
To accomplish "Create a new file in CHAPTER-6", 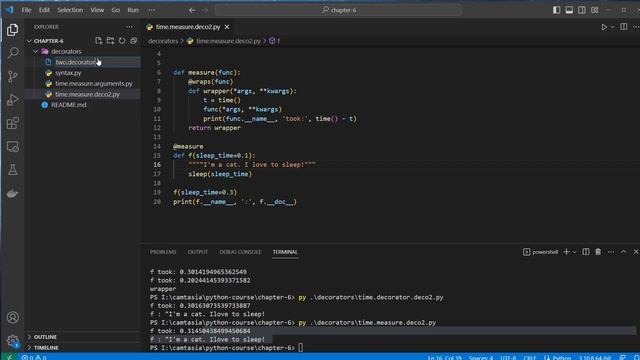I will [x=98, y=41].
